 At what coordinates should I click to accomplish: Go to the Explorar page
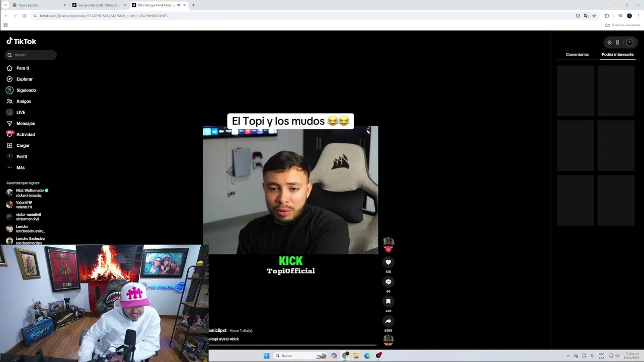[x=24, y=79]
